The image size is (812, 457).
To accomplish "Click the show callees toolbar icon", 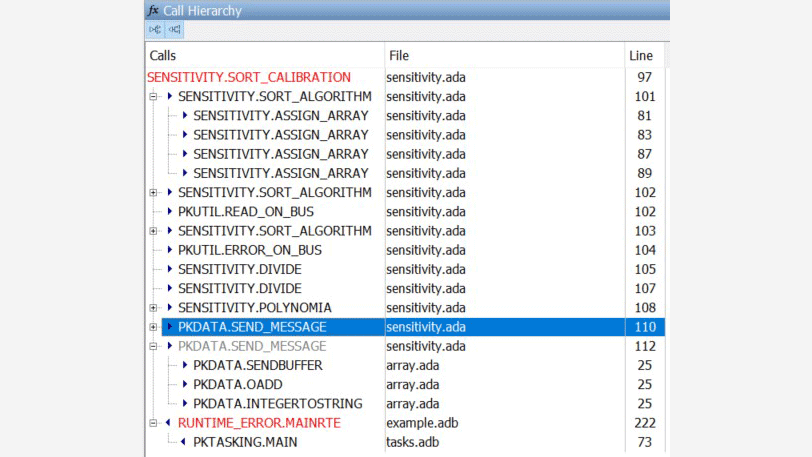I will [x=155, y=30].
